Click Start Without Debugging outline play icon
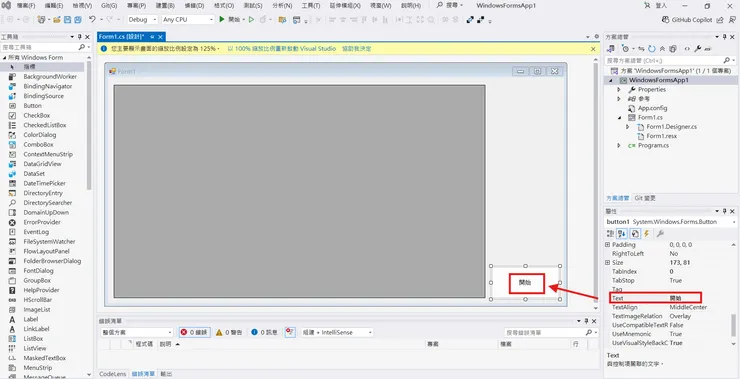This screenshot has width=740, height=379. [252, 20]
